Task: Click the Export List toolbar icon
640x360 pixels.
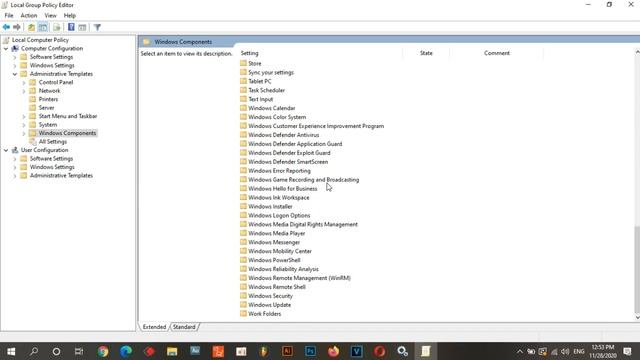Action: point(57,27)
